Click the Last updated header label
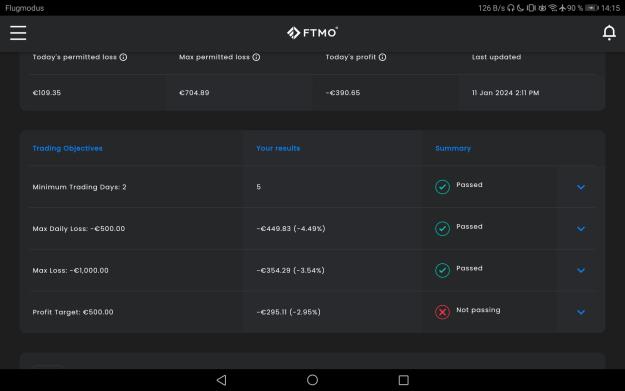Screen dimensions: 625x391 pyautogui.click(x=496, y=57)
